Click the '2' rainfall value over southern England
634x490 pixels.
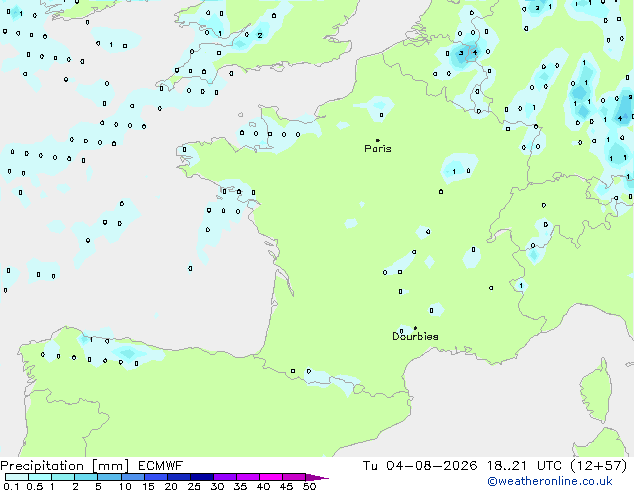point(260,36)
